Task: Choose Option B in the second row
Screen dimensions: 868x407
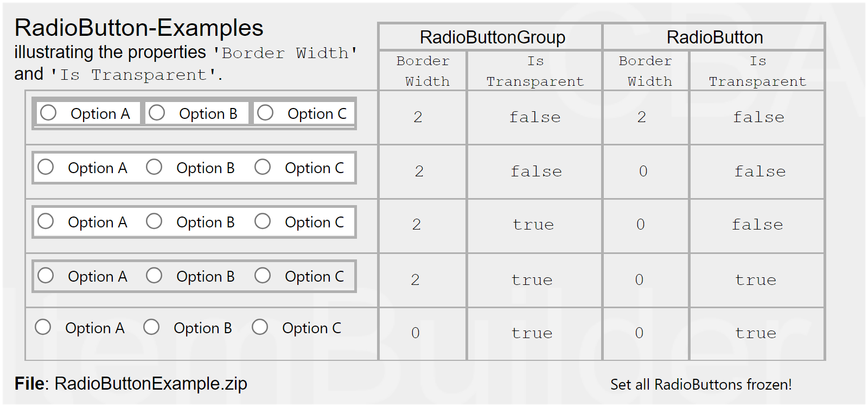Action: 154,167
